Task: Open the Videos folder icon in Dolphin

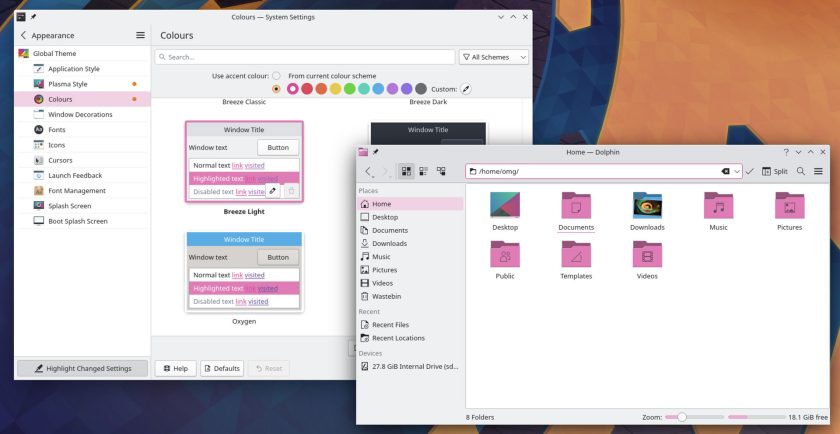Action: point(647,254)
